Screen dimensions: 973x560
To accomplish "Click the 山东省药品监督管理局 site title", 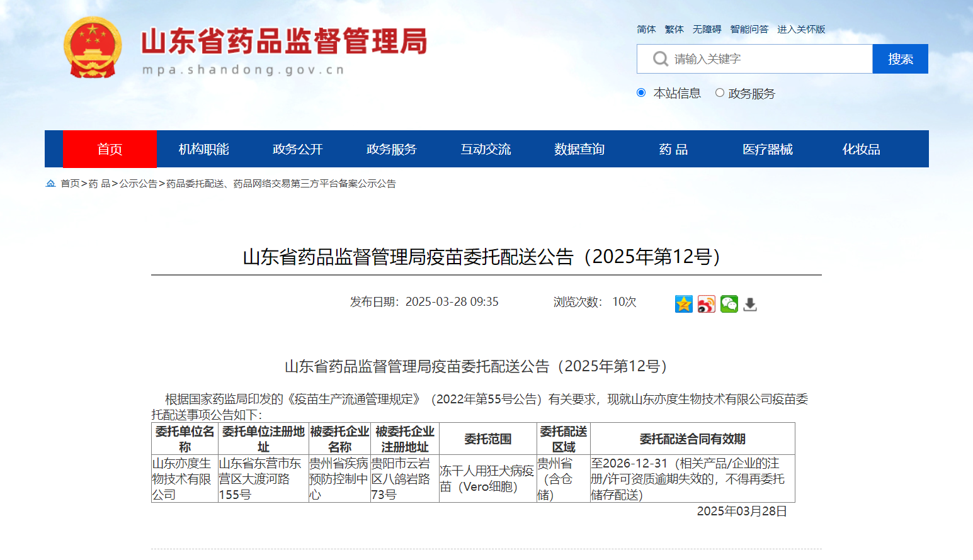I will coord(284,42).
